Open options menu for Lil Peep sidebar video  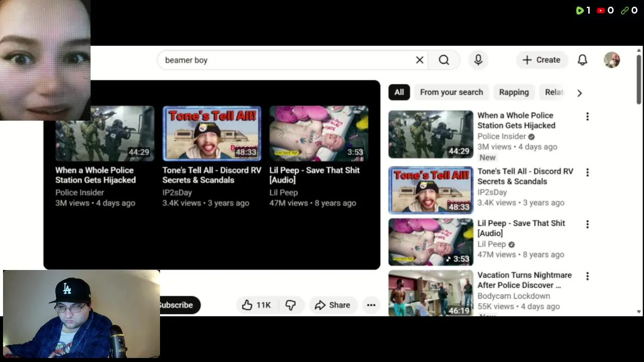point(587,224)
